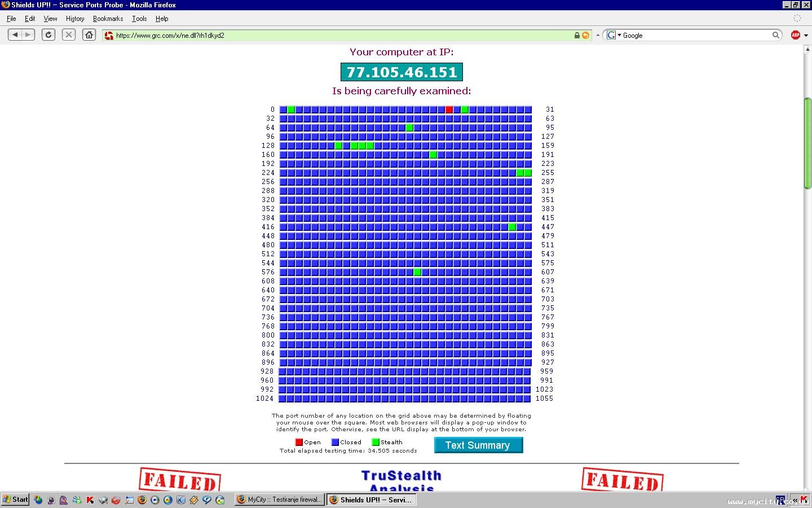The width and height of the screenshot is (812, 508).
Task: Click the IP address 77.105.46.151
Action: click(x=402, y=72)
